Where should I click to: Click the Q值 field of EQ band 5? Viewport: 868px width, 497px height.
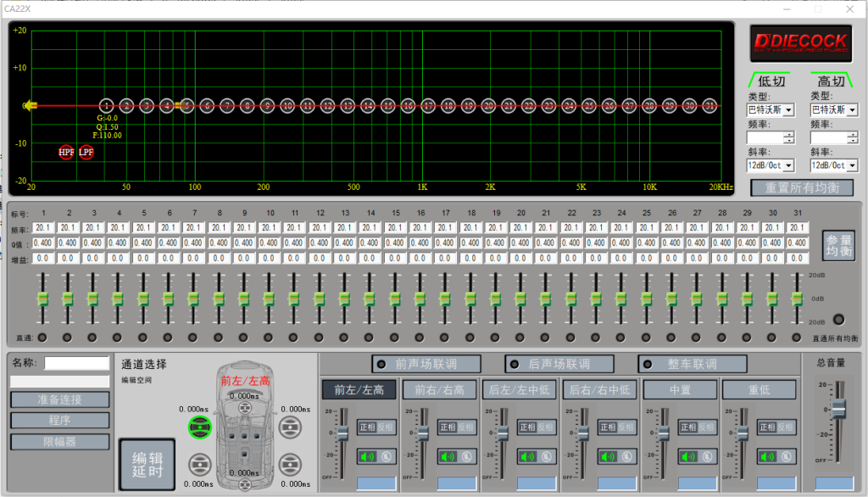142,243
